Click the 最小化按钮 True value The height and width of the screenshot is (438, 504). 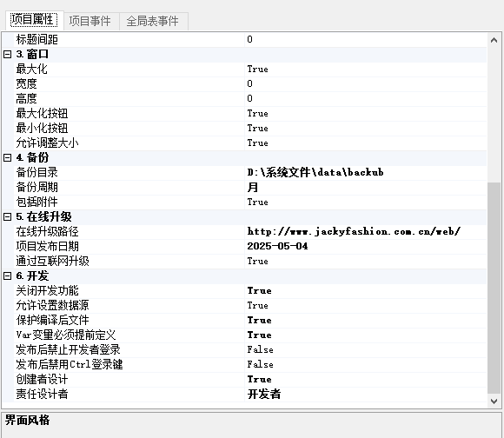click(x=258, y=129)
